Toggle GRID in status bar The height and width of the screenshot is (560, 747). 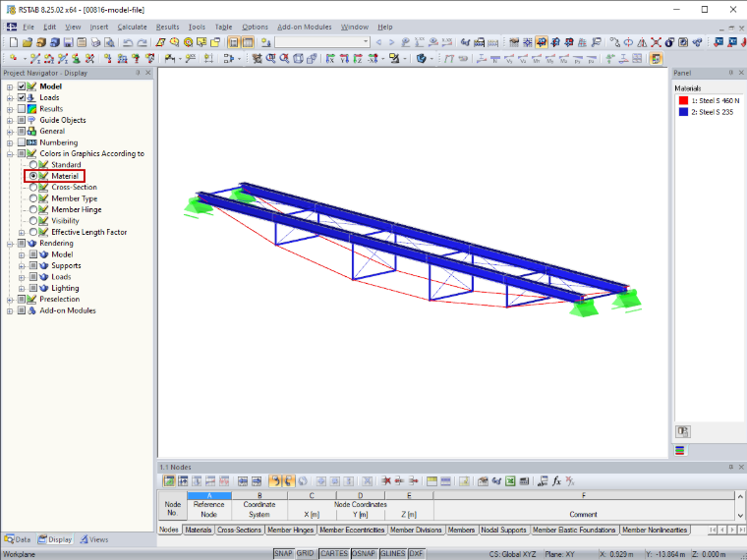(x=306, y=553)
